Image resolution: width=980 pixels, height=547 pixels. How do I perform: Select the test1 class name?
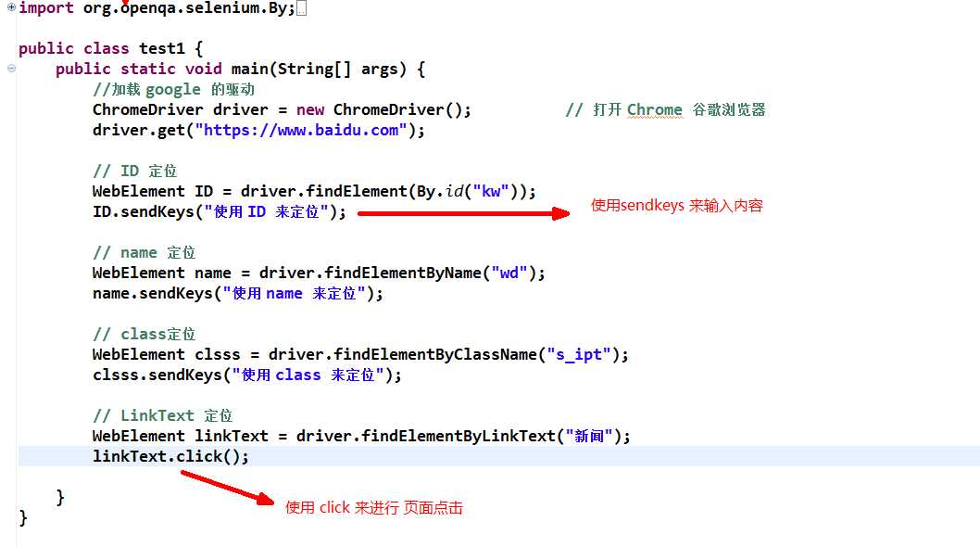click(162, 48)
